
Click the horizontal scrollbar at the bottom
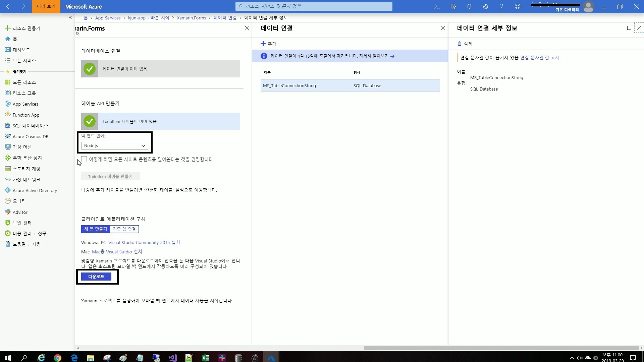(501, 348)
